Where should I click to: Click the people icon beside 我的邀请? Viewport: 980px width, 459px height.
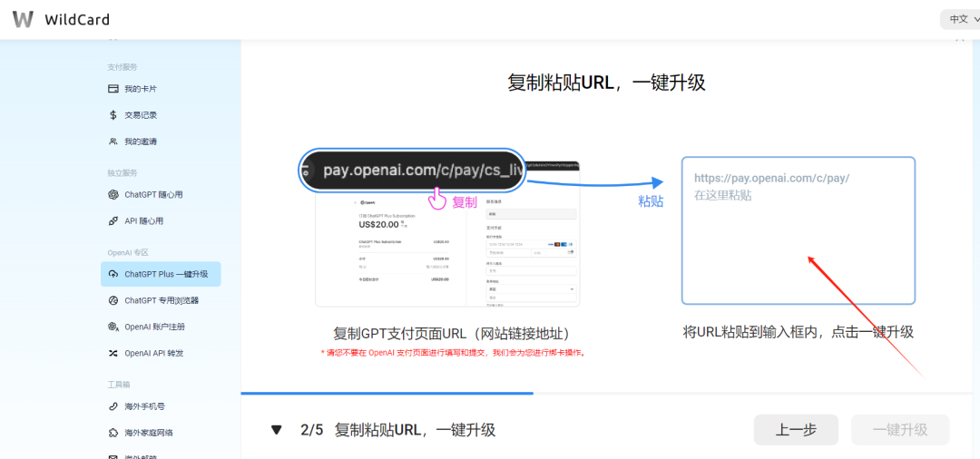pos(113,142)
